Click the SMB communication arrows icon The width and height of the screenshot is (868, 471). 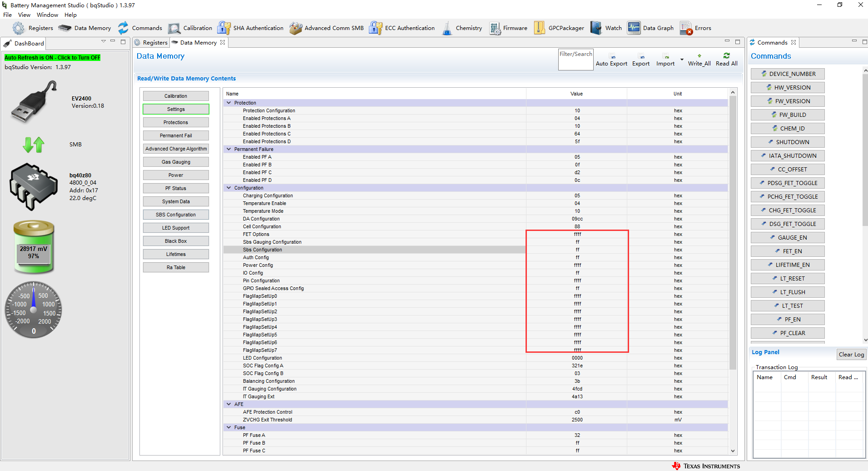coord(34,145)
